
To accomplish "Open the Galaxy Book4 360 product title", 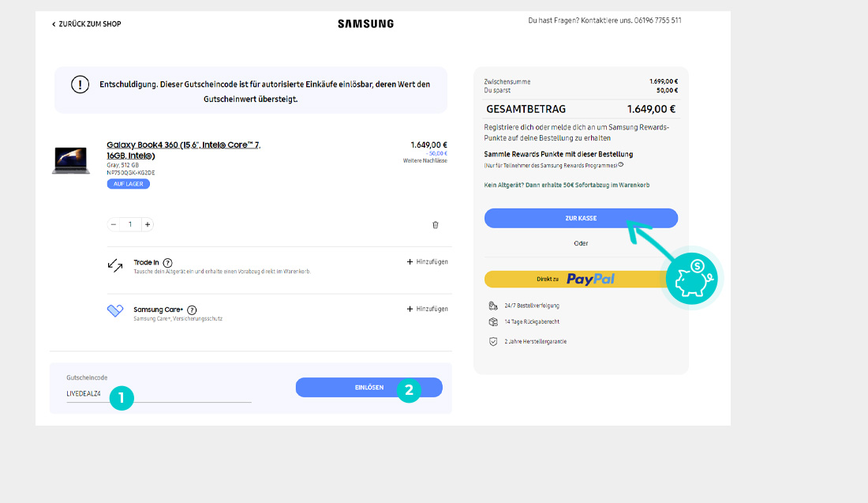I will 183,150.
